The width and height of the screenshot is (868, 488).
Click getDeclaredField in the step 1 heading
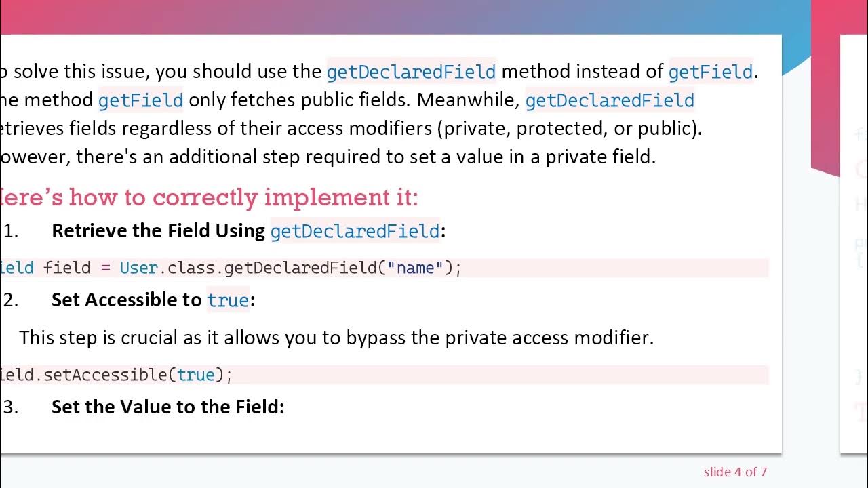355,231
